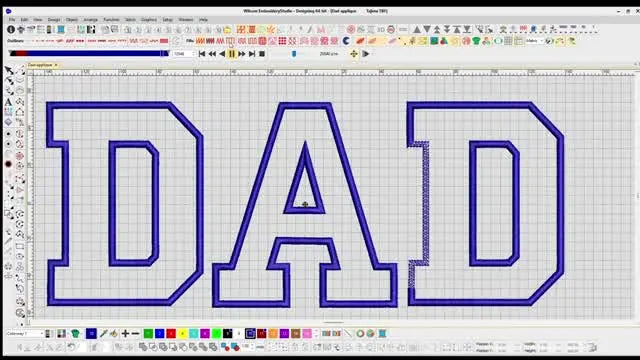Viewport: 640px width, 360px height.
Task: Click the blue crescent icon in stitch toolbar
Action: coord(347,40)
